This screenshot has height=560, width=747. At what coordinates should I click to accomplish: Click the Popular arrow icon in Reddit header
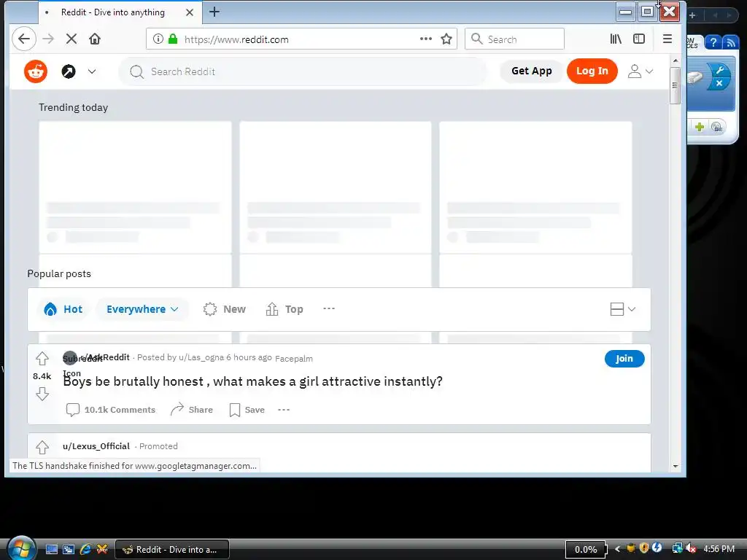coord(69,71)
